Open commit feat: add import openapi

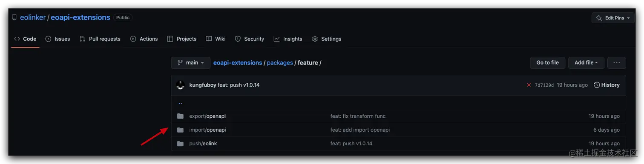[x=360, y=130]
